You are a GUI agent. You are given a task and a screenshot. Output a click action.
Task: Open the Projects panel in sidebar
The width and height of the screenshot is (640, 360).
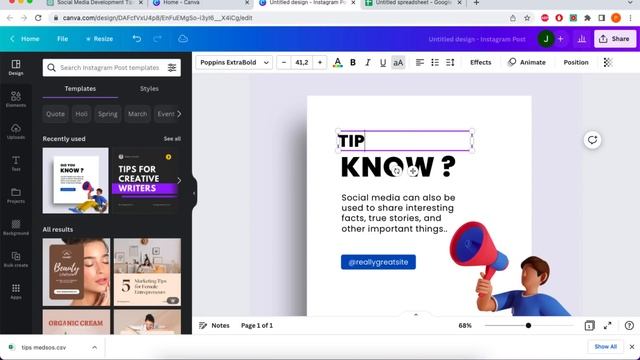(x=16, y=196)
